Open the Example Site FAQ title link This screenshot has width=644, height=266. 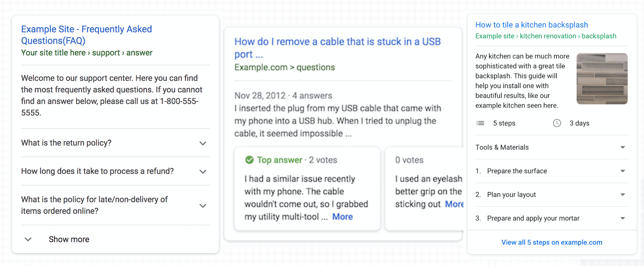[x=86, y=35]
